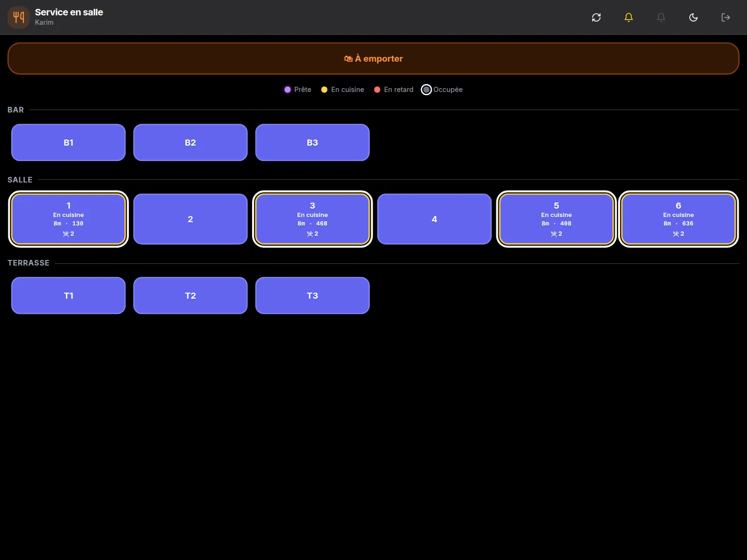Open empty table 2 in Salle
The height and width of the screenshot is (560, 747).
(190, 219)
